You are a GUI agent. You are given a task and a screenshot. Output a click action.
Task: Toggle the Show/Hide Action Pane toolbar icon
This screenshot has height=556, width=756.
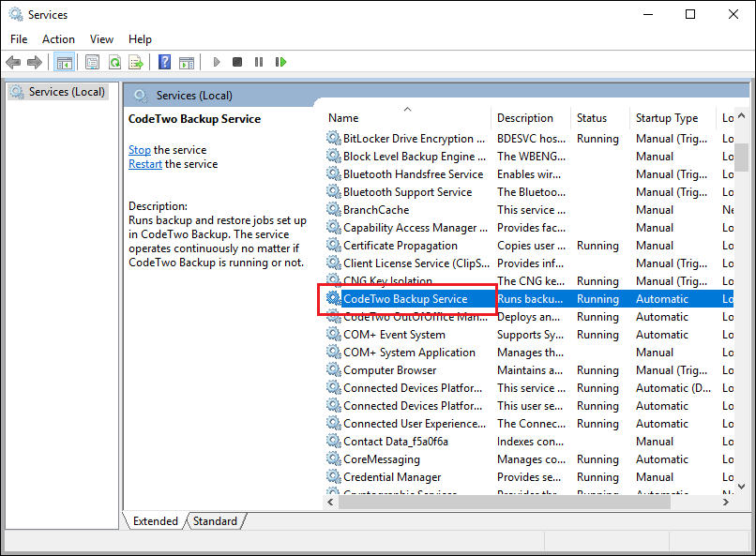(187, 62)
